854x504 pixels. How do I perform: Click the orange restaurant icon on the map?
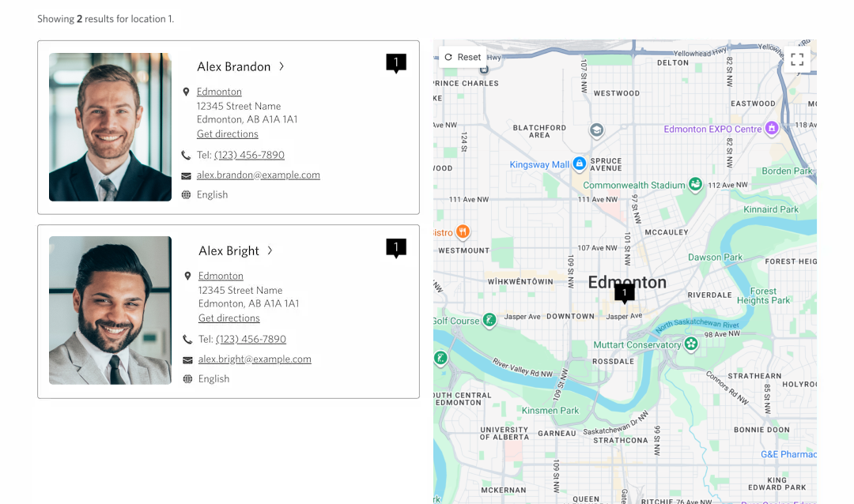[463, 231]
